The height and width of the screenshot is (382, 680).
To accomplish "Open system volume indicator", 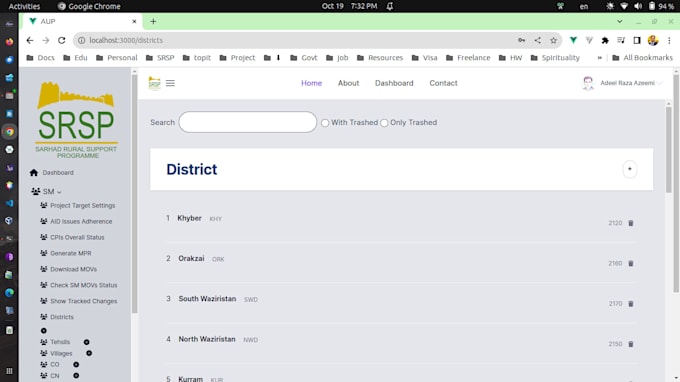I will [x=638, y=6].
